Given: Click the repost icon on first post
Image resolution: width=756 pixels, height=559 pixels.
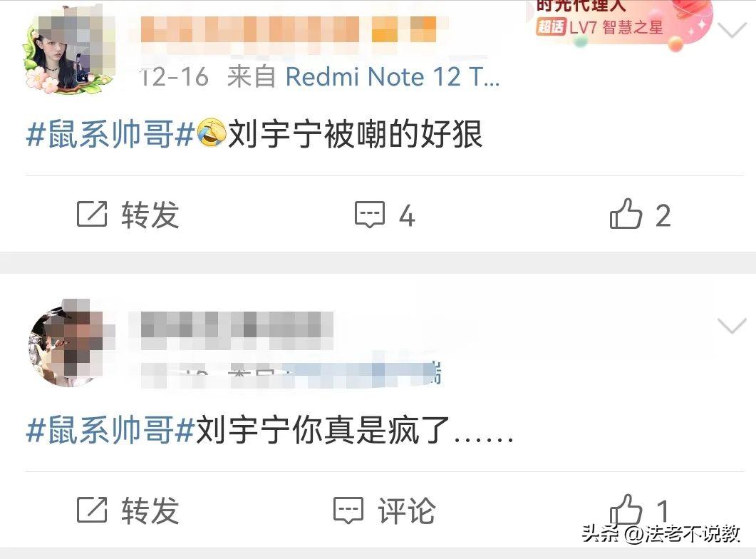Looking at the screenshot, I should (x=92, y=214).
